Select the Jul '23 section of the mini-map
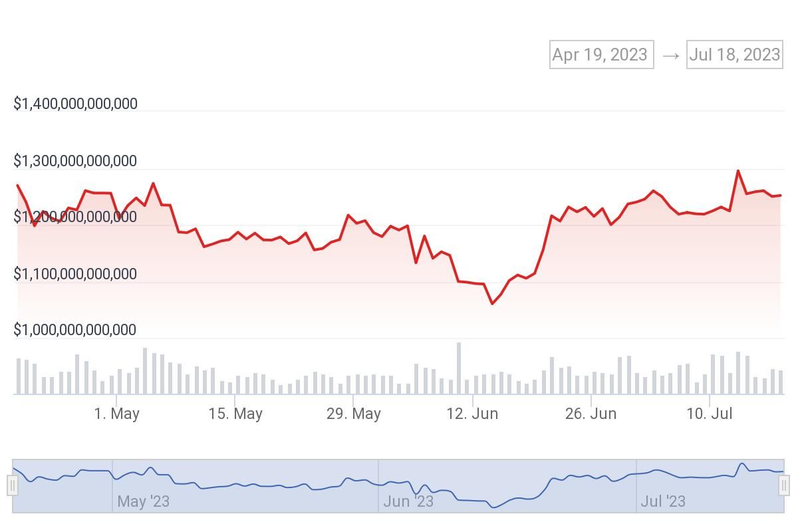The height and width of the screenshot is (532, 798). pos(712,485)
